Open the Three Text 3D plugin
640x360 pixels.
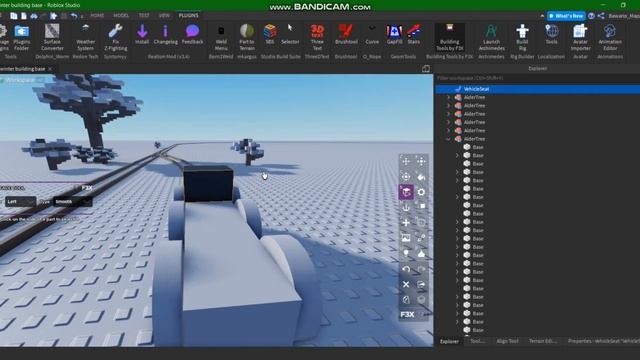(317, 37)
